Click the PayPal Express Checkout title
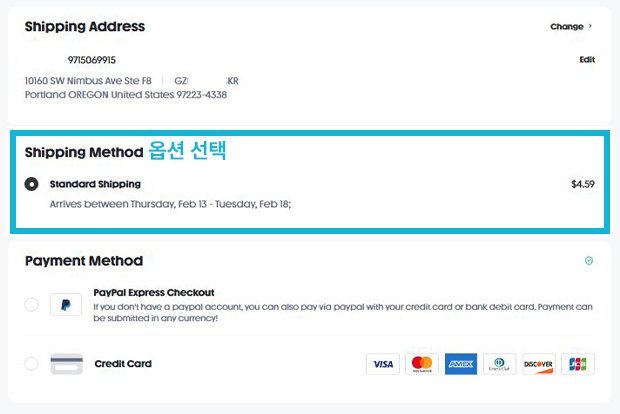 154,293
